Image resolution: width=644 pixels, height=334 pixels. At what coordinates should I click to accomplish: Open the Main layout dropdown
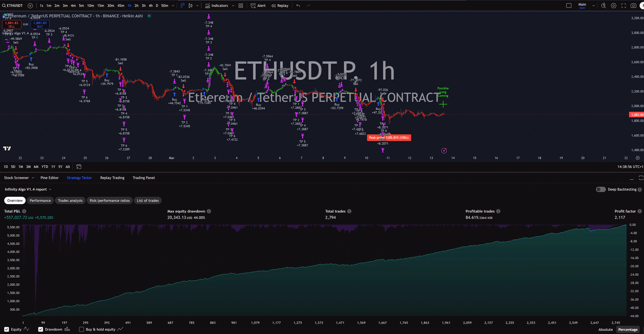coord(593,5)
